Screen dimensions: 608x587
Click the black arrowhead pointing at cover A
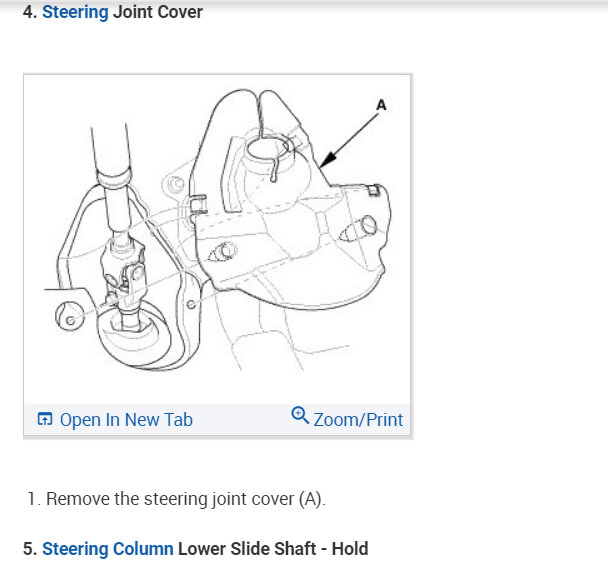point(327,159)
